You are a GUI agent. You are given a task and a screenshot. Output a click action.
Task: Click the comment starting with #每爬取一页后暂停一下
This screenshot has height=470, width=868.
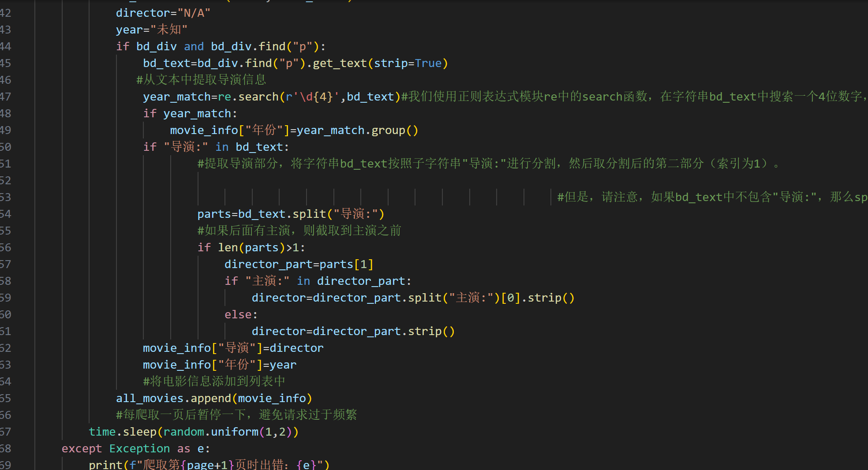coord(236,415)
